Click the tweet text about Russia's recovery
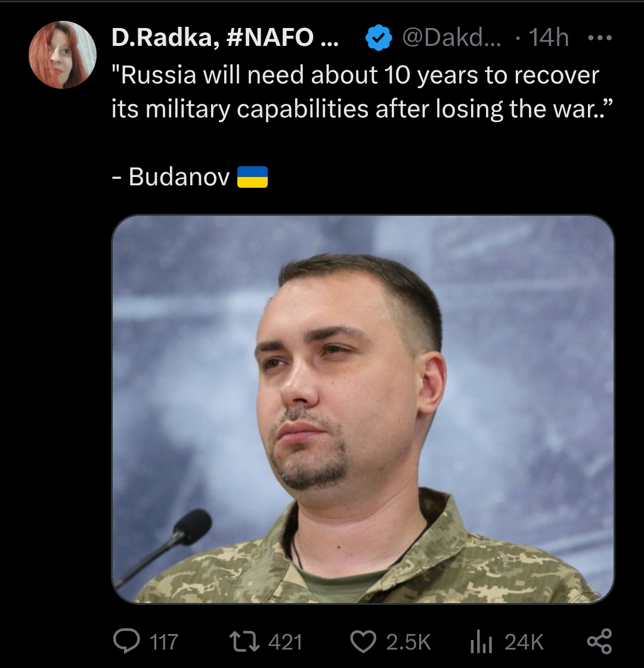Image resolution: width=644 pixels, height=668 pixels. (x=362, y=92)
